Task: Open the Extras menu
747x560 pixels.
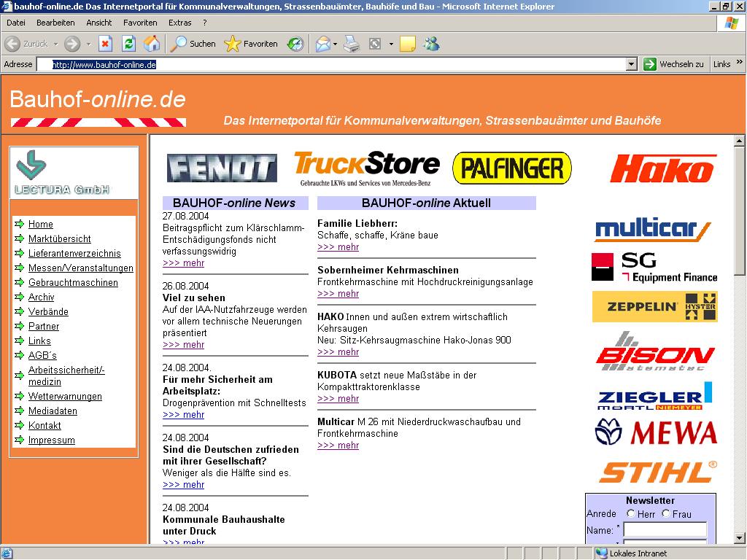Action: click(179, 23)
